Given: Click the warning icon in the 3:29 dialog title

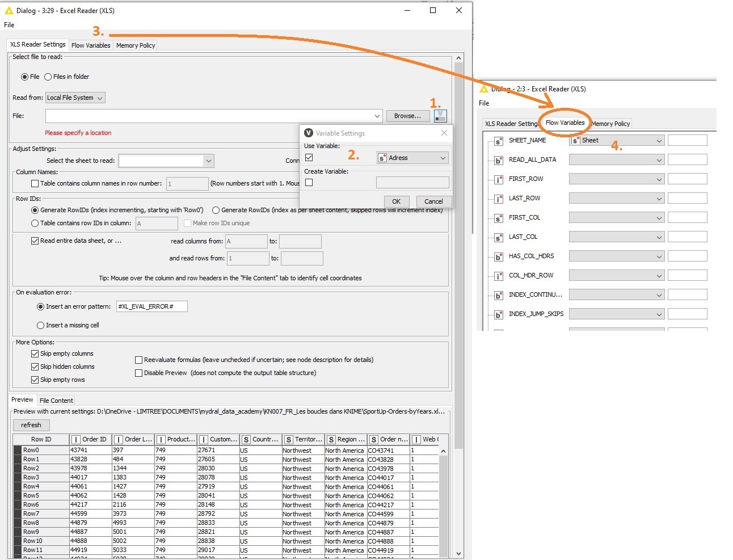Looking at the screenshot, I should pyautogui.click(x=9, y=10).
